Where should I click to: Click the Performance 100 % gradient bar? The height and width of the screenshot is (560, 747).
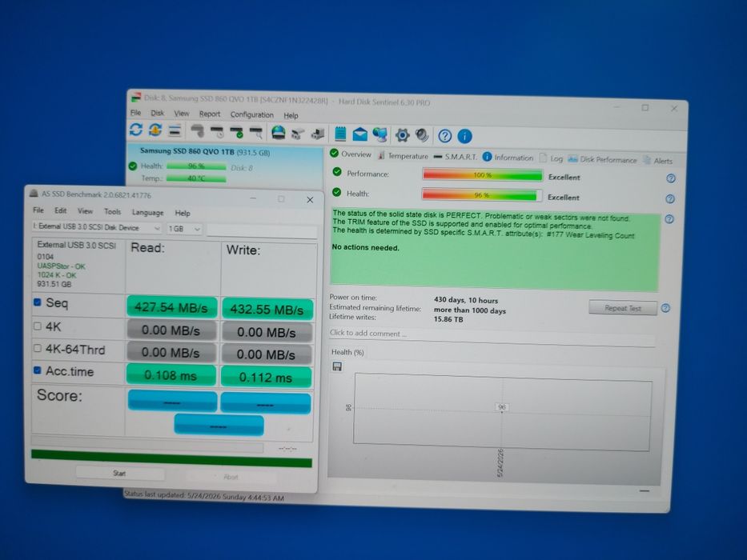(483, 175)
